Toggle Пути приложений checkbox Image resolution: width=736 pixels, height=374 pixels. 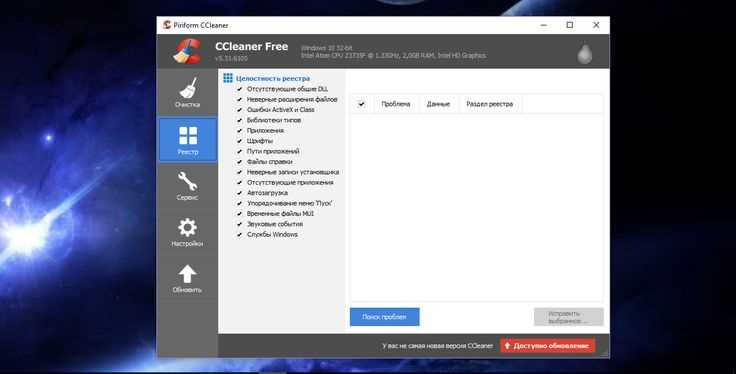(239, 151)
